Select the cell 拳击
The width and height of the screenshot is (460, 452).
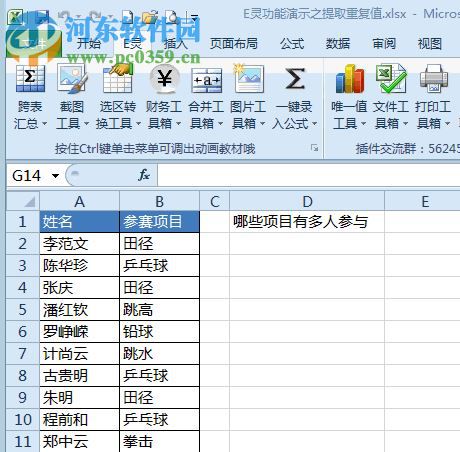(x=159, y=441)
